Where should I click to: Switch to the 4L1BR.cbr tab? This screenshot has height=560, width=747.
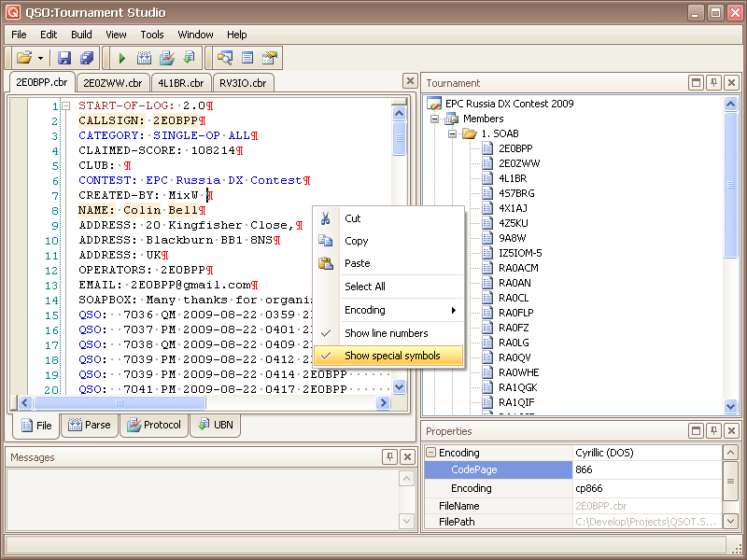coord(180,83)
